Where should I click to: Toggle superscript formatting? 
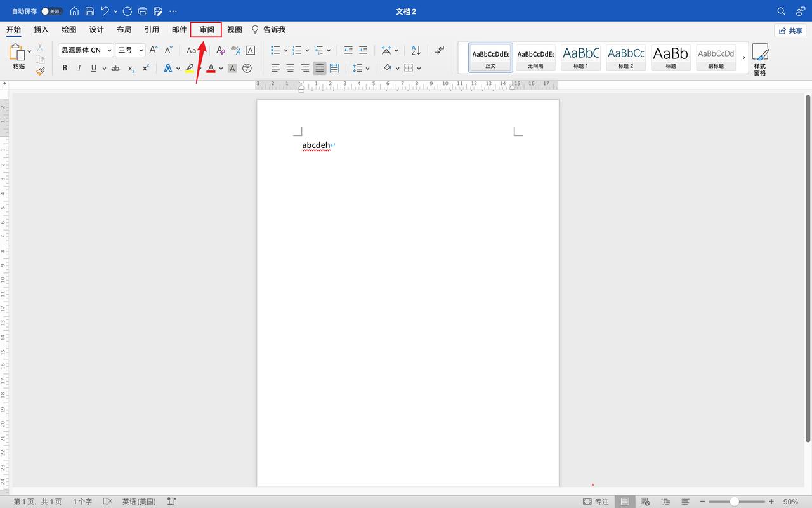(x=145, y=68)
